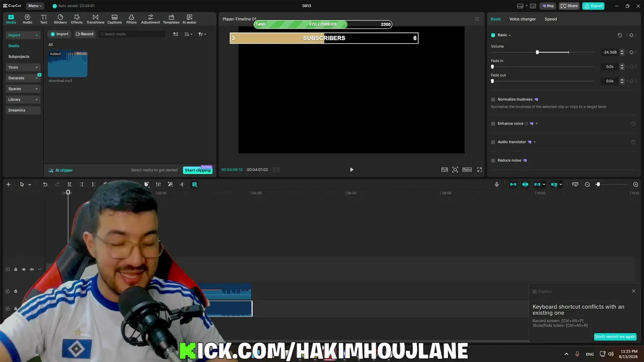Click Don't remind me again
The height and width of the screenshot is (362, 644).
point(615,337)
